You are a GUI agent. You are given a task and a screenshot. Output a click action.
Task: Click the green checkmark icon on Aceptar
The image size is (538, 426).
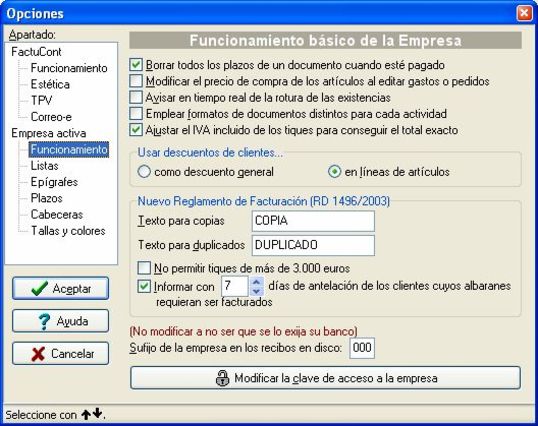tap(39, 288)
